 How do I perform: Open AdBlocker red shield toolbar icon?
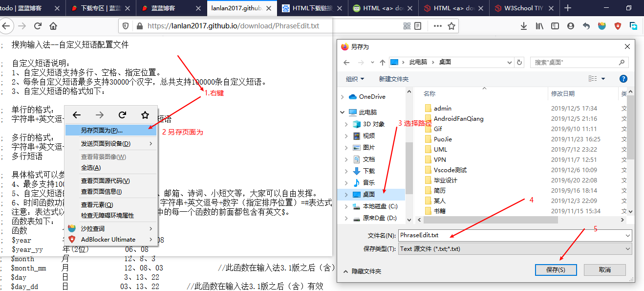618,26
